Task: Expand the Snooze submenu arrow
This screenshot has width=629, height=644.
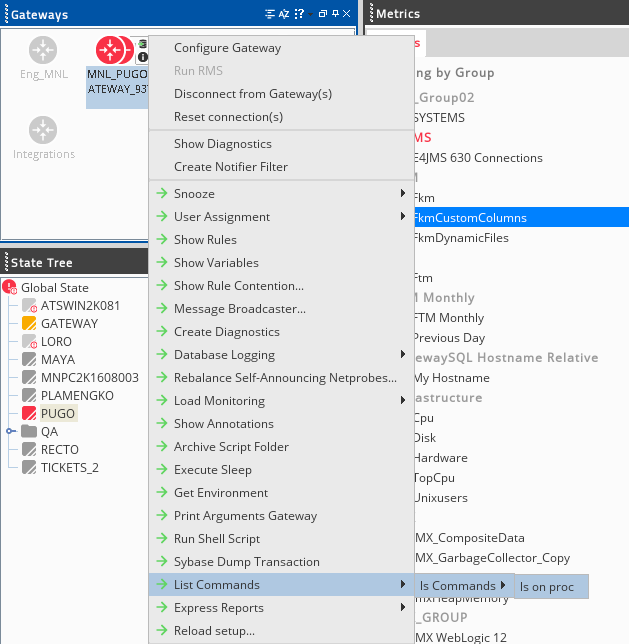Action: pos(403,194)
